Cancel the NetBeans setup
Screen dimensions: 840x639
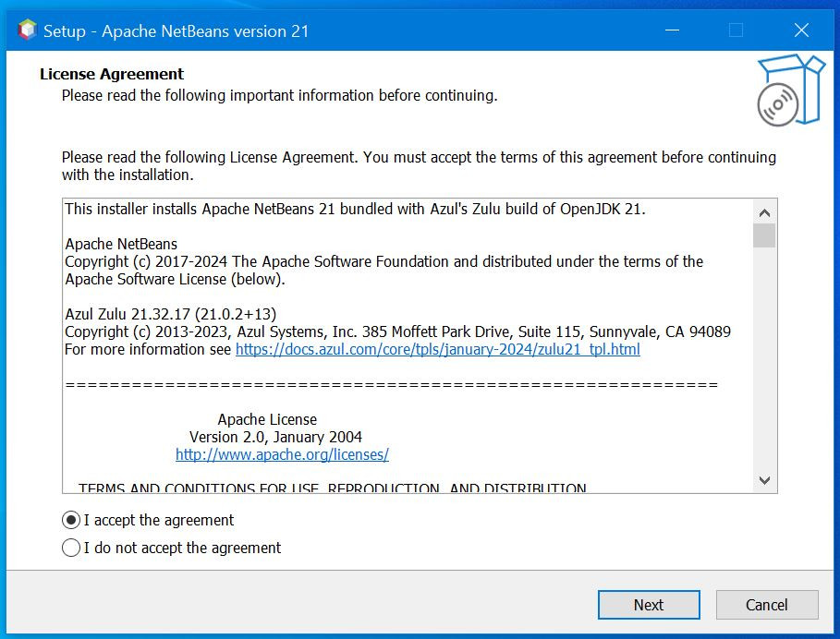[766, 605]
